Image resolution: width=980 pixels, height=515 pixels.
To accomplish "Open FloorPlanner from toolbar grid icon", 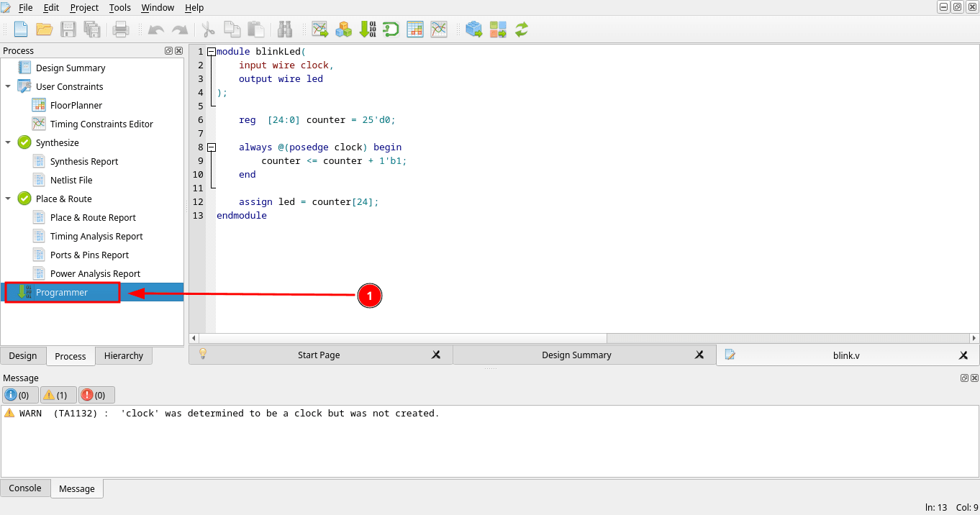I will (x=415, y=29).
